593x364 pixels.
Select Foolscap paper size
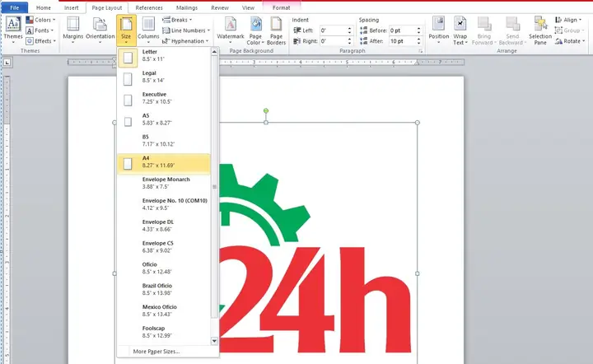(164, 332)
